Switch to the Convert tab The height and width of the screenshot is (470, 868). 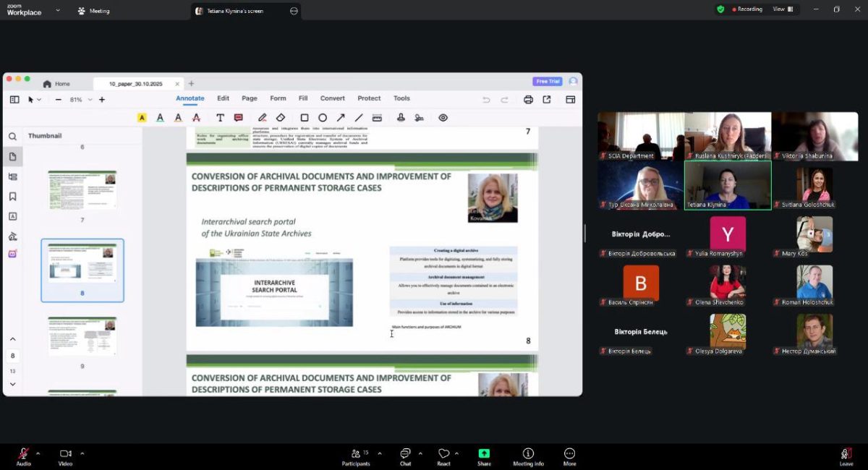[332, 98]
